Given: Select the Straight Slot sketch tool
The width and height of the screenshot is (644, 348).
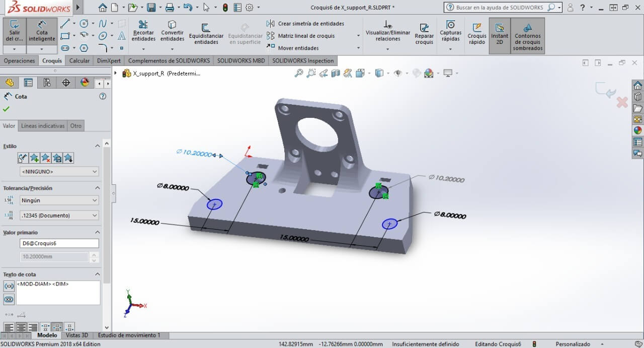Looking at the screenshot, I should [65, 48].
